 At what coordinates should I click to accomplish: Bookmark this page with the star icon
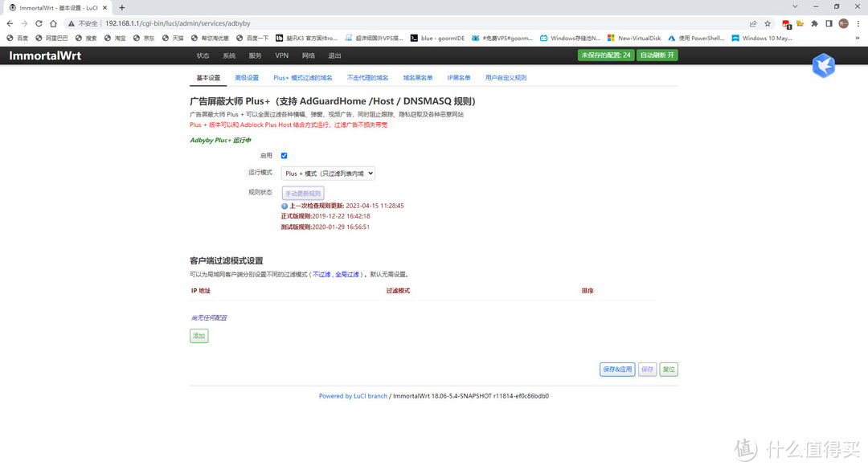pyautogui.click(x=768, y=23)
